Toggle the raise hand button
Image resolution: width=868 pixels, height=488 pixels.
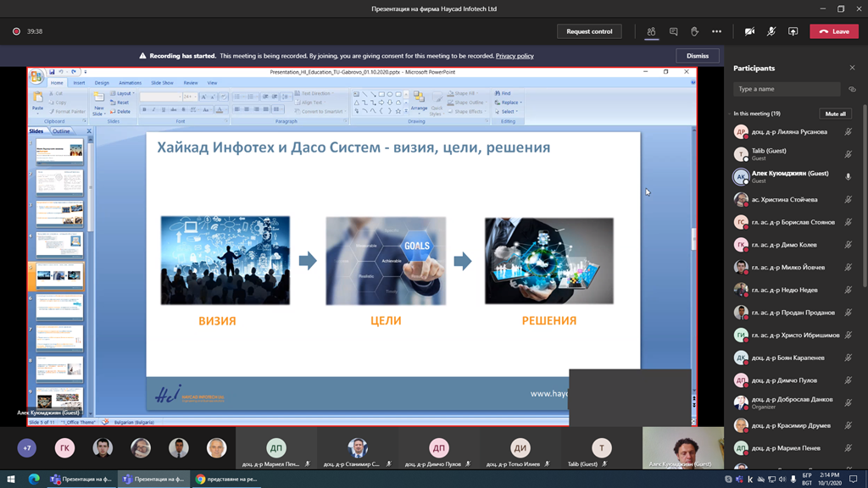click(694, 31)
